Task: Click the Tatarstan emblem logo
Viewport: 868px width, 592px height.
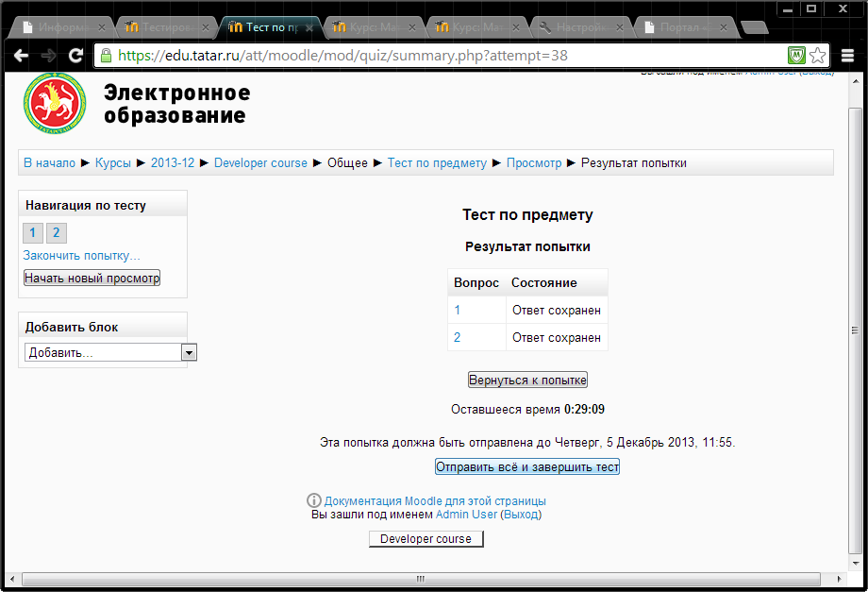Action: click(55, 104)
